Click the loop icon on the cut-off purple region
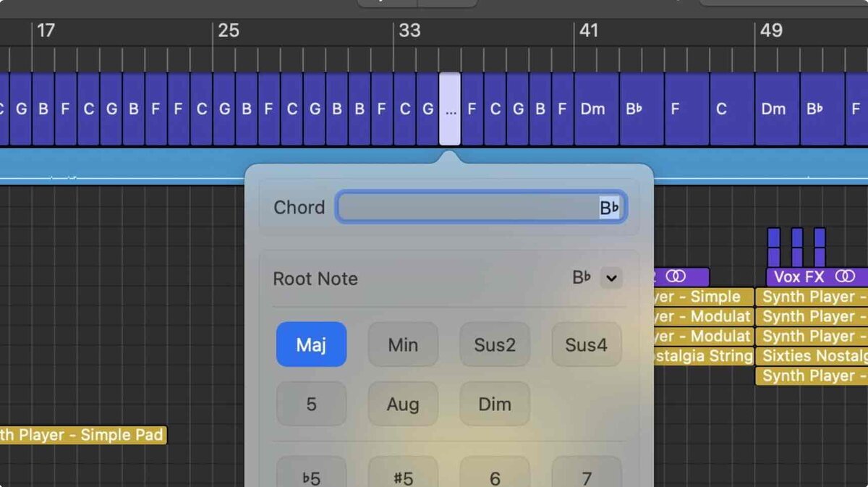This screenshot has width=868, height=487. coord(676,276)
